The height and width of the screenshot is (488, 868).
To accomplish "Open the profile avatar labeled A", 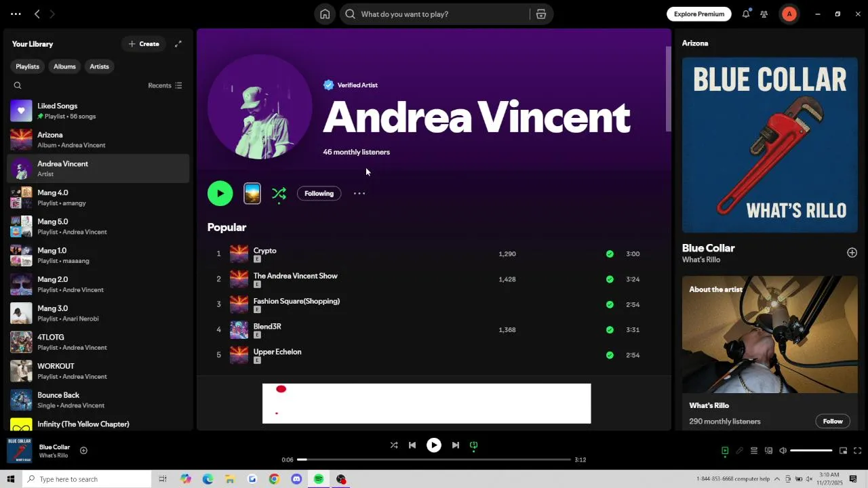I will click(x=789, y=14).
